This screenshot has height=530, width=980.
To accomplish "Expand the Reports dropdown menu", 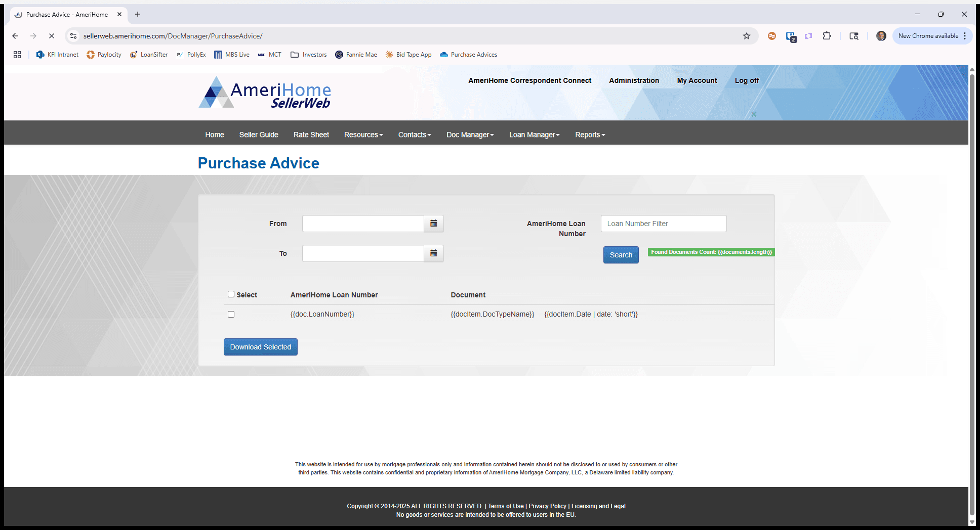I will coord(590,135).
